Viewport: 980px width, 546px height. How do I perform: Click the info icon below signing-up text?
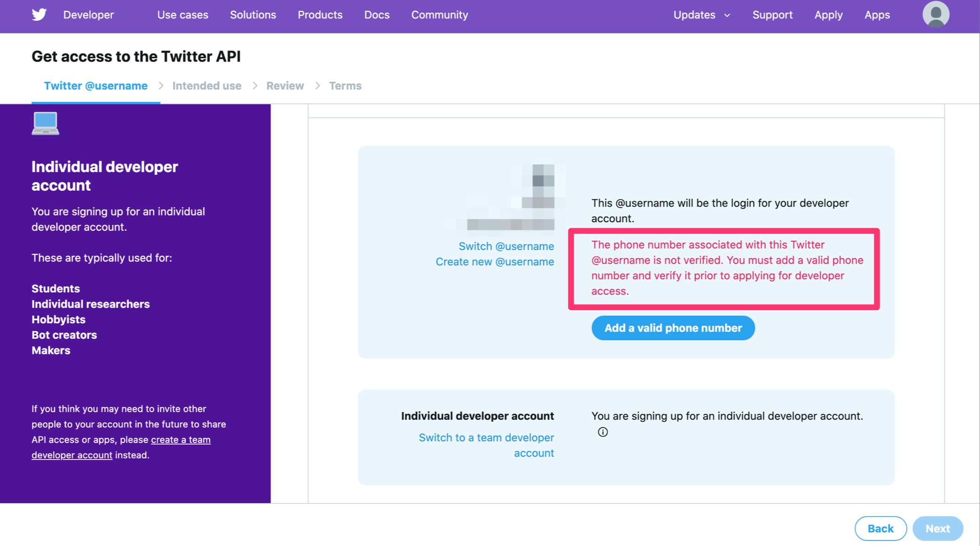(603, 432)
